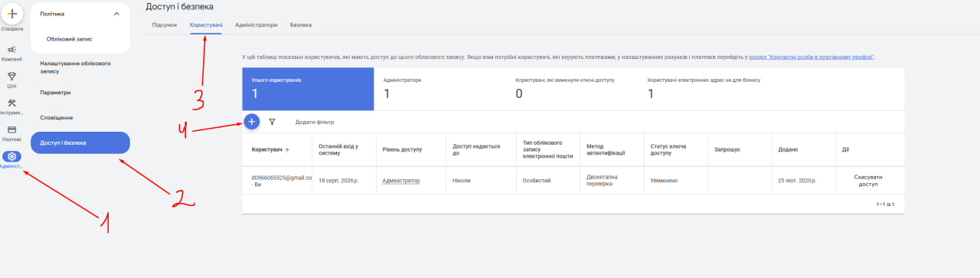The image size is (980, 278).
Task: Click the 1–1 із 1 pagination text
Action: click(885, 204)
